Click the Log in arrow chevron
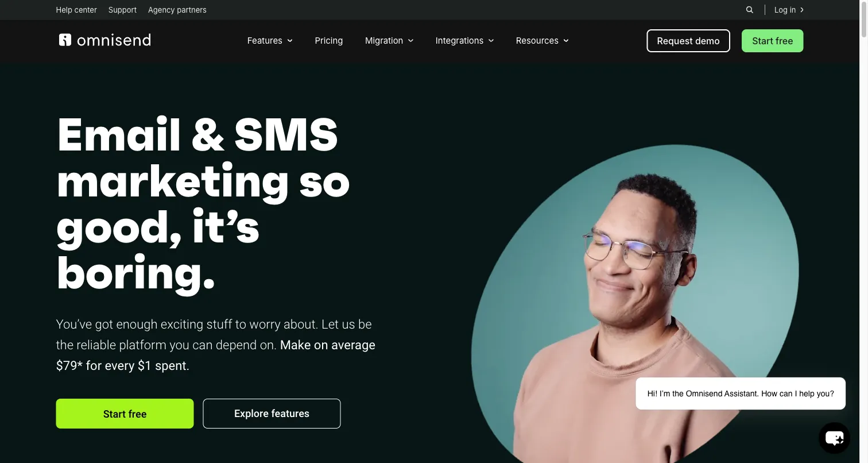 802,10
